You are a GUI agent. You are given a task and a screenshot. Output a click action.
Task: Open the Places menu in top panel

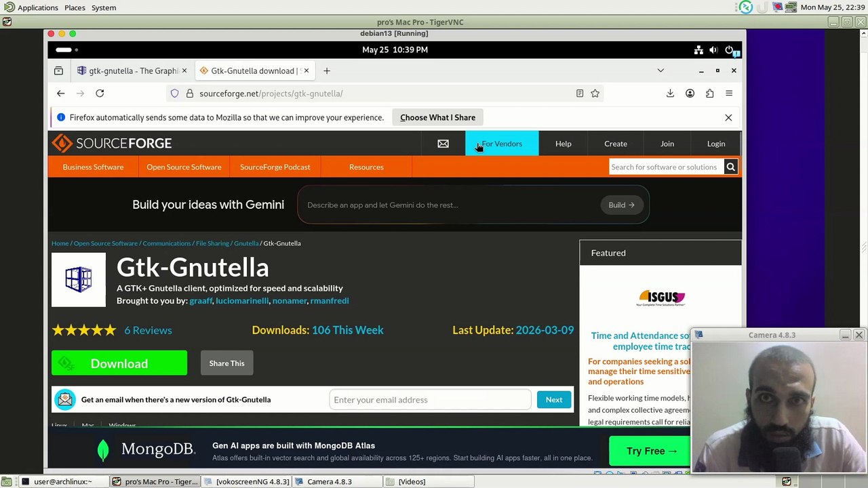(x=75, y=7)
